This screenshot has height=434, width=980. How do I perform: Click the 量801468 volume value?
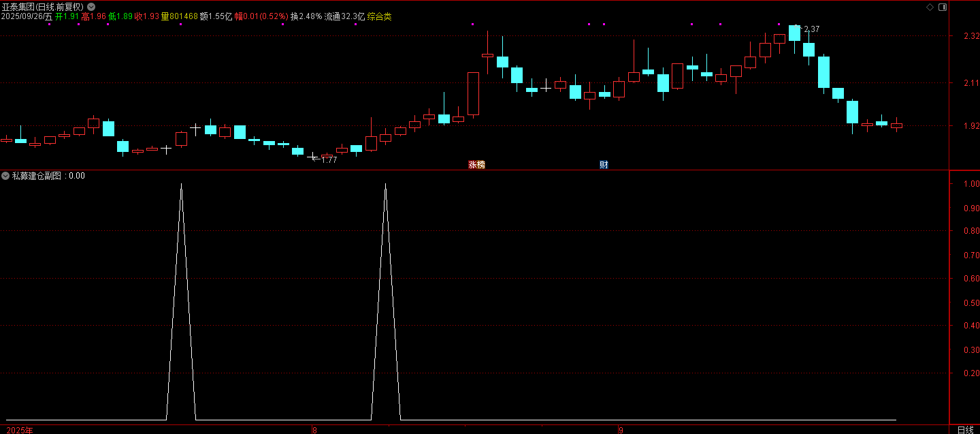coord(180,16)
